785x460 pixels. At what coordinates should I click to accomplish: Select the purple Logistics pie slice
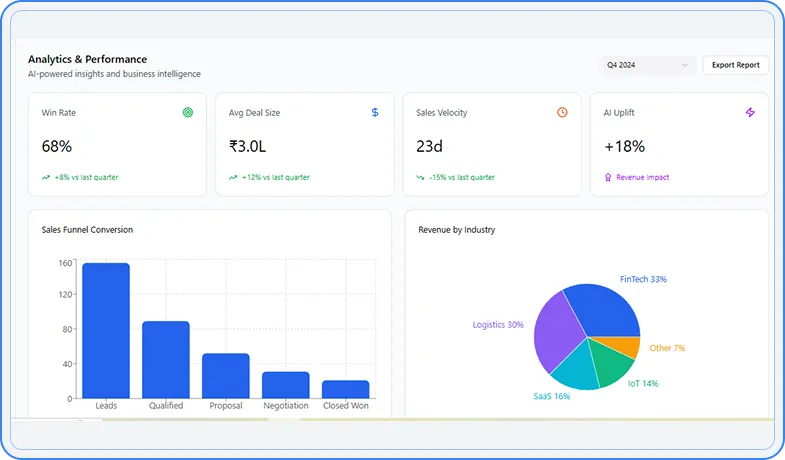point(558,332)
